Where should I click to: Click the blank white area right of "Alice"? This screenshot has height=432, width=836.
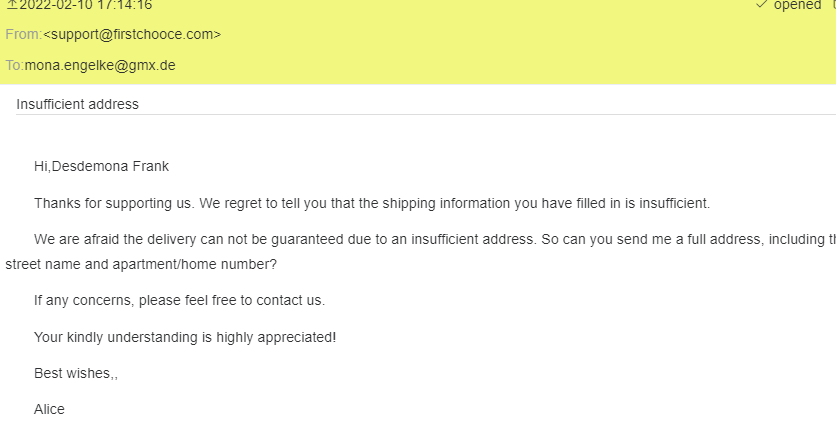(450, 410)
